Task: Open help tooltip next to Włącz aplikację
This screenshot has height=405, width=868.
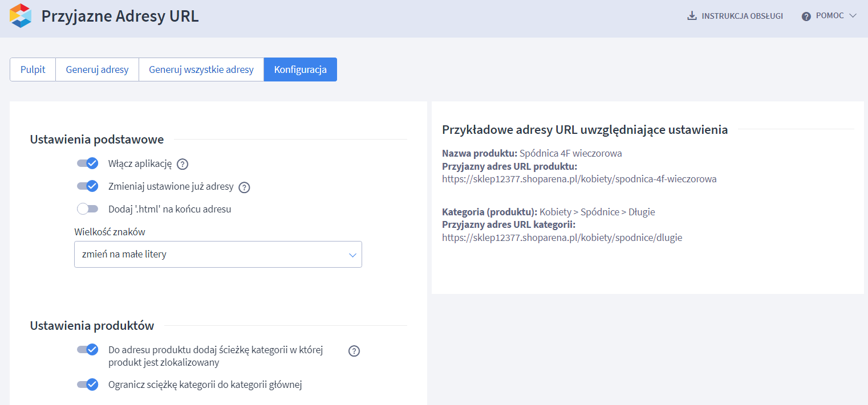Action: (x=182, y=163)
